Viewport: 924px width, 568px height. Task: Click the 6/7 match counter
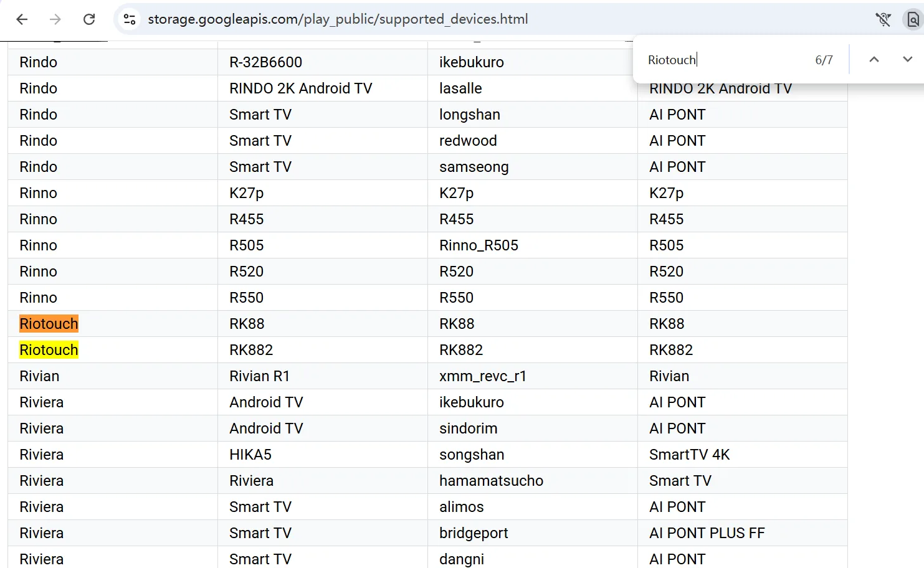824,60
